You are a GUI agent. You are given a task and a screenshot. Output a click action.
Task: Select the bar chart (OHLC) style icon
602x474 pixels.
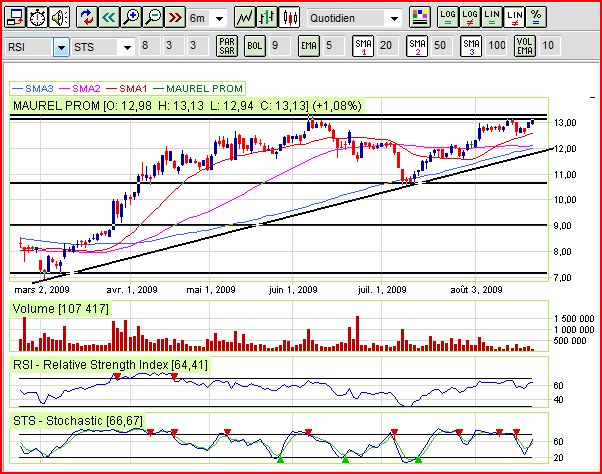(x=267, y=18)
